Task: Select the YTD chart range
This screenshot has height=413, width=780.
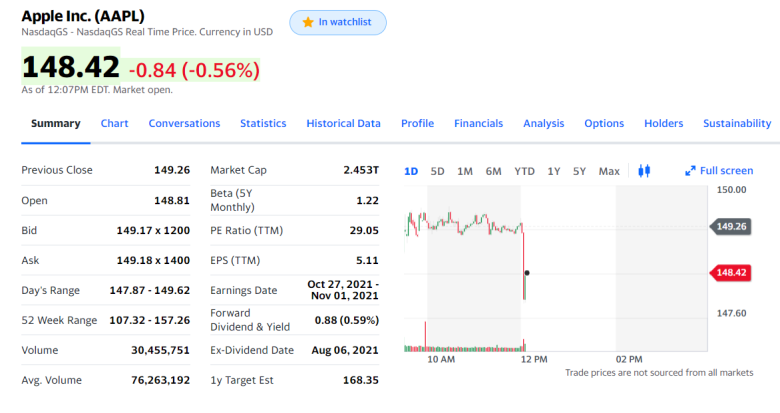Action: [524, 171]
